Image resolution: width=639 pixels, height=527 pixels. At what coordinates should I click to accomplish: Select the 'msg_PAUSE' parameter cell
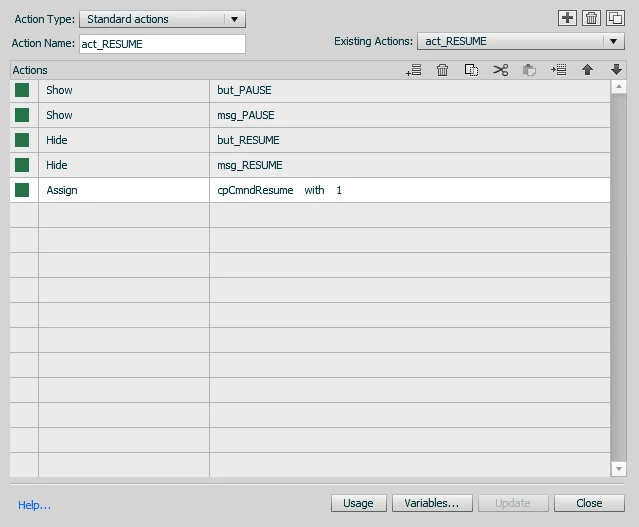(x=410, y=115)
